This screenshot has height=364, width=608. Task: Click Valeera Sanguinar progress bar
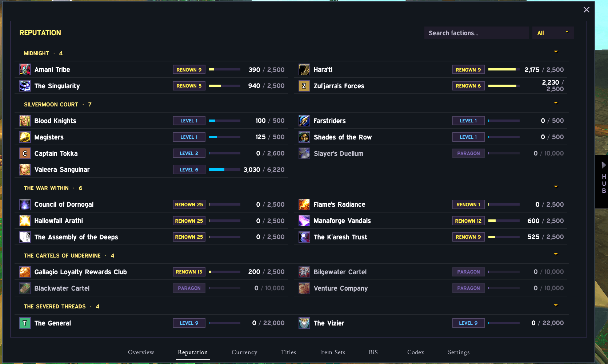[225, 170]
